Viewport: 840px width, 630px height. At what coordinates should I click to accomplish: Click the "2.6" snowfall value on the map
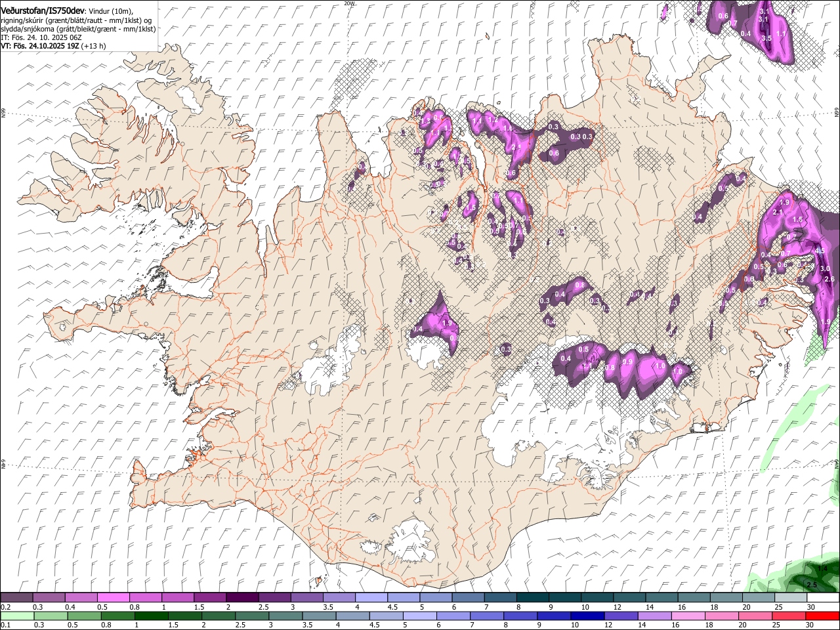click(829, 279)
